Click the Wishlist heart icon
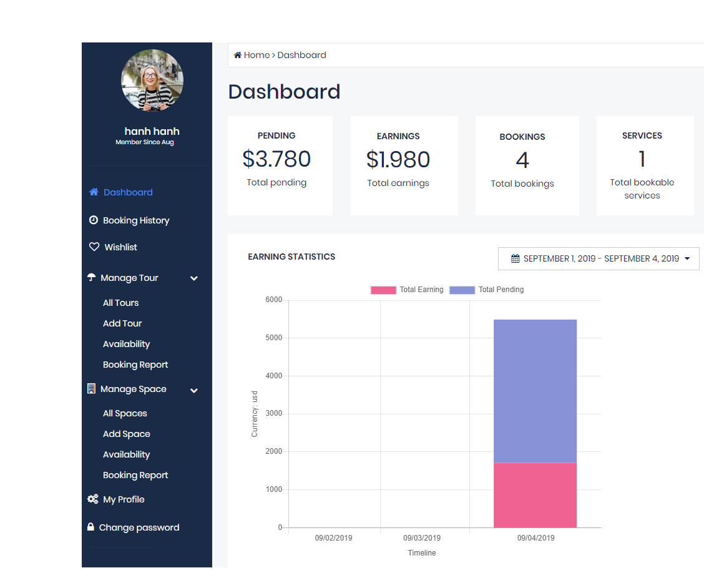Viewport: 704px width, 588px height. (x=94, y=247)
